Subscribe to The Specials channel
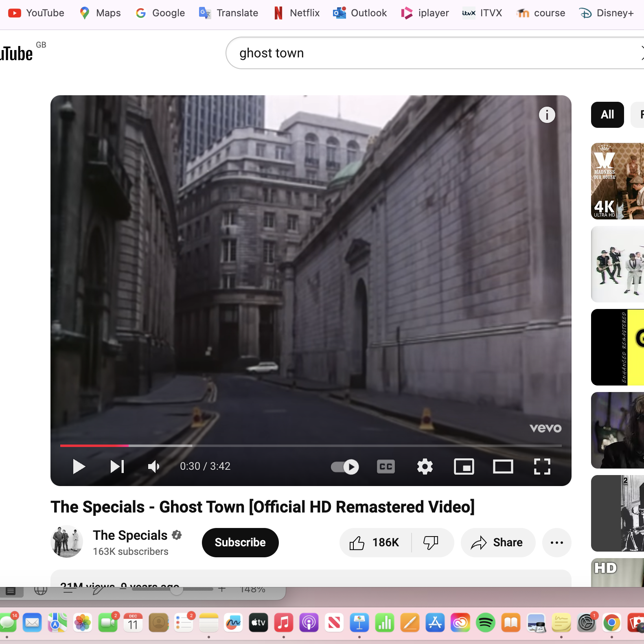Viewport: 644px width, 644px height. [x=240, y=543]
